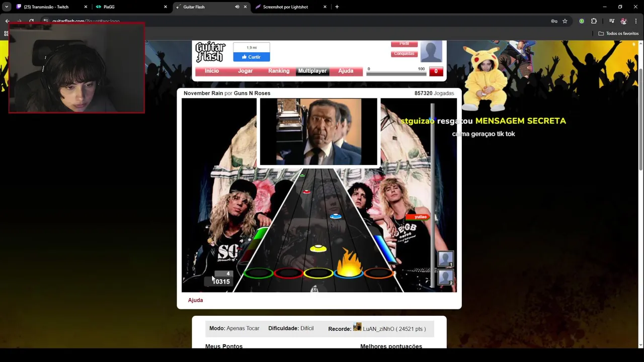Click the MENSAGEM SECRETA alert text
The image size is (644, 362).
click(x=521, y=121)
